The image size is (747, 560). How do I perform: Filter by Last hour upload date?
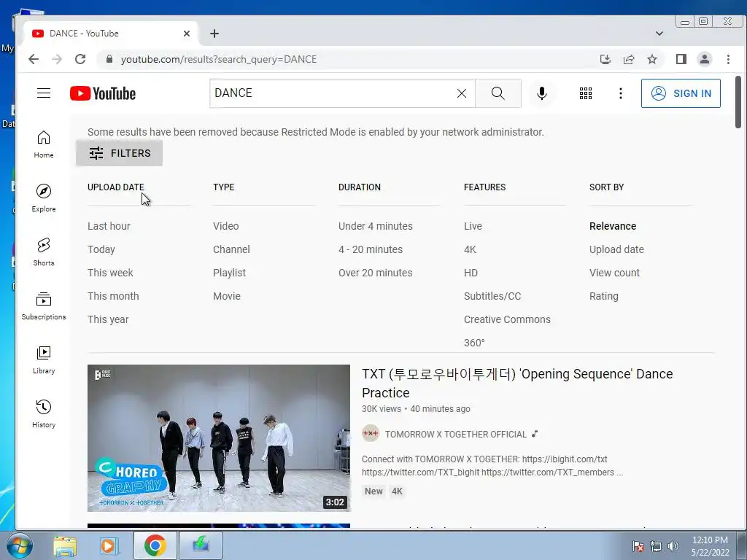[109, 226]
